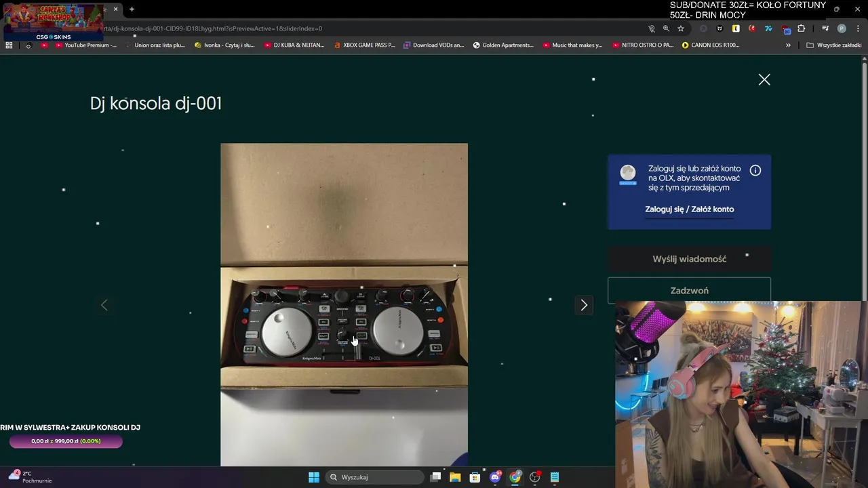Open the 'CANON EOS R100...' bookmark

tap(711, 45)
